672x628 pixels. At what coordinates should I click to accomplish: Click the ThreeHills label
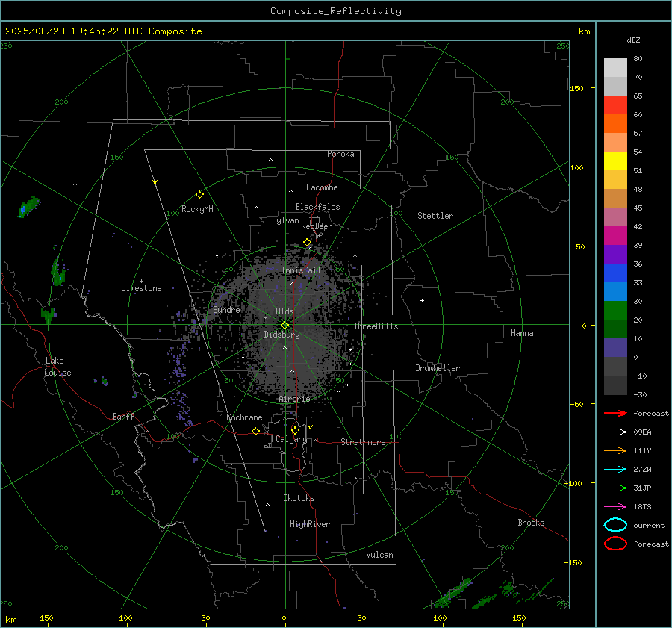(376, 326)
